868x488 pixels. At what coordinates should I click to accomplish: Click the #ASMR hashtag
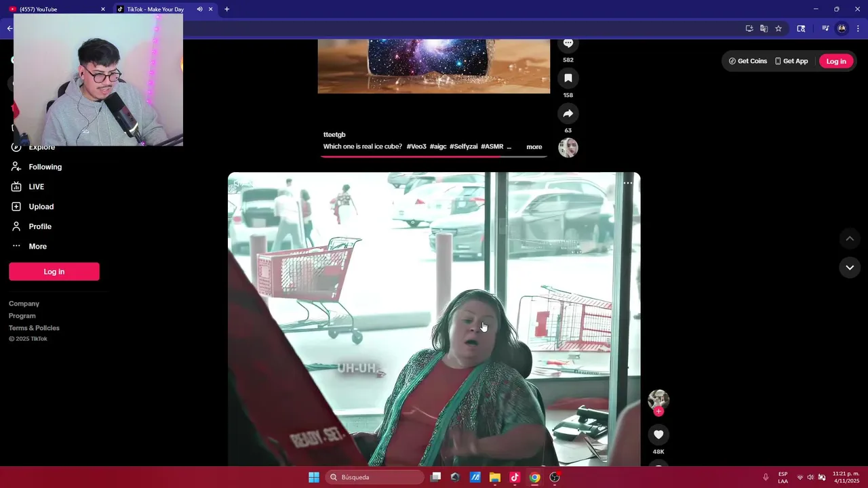tap(492, 147)
